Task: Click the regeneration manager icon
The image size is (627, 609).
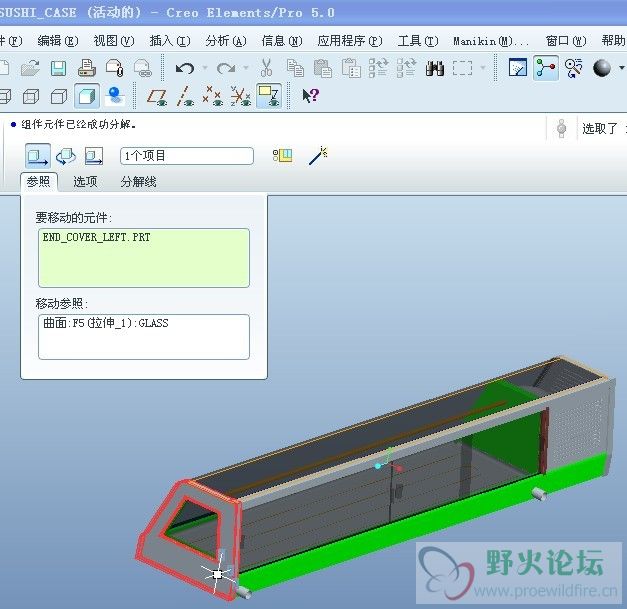Action: pyautogui.click(x=406, y=68)
